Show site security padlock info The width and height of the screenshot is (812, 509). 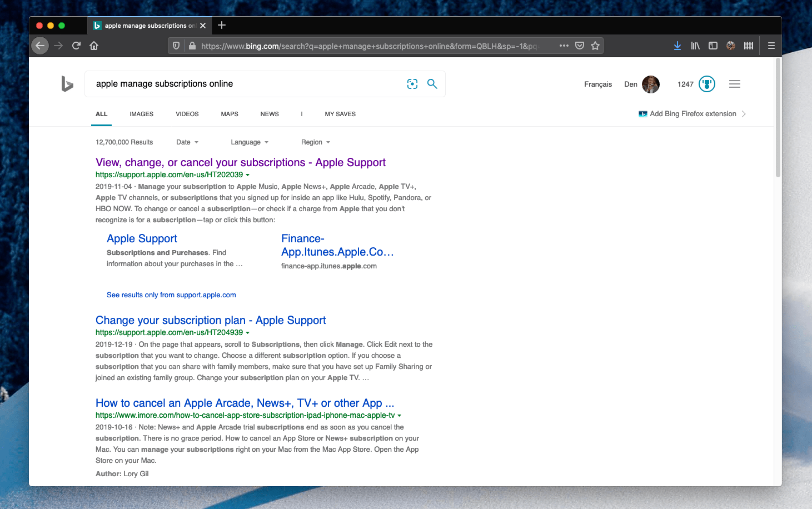point(192,46)
